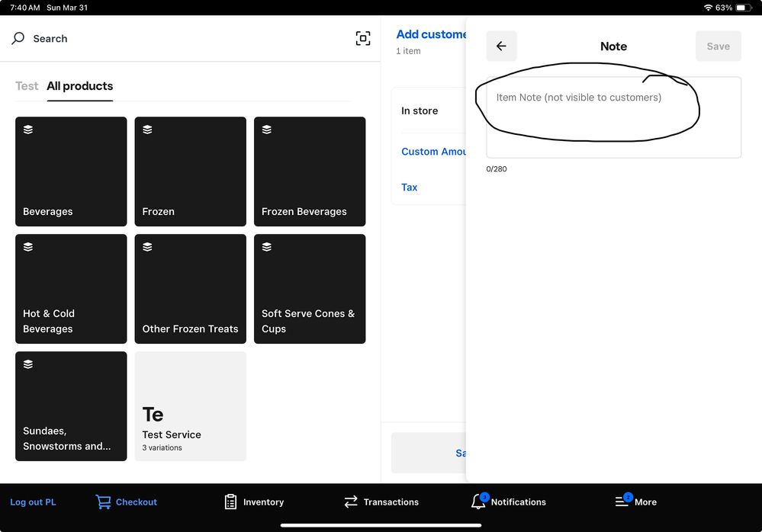Open the More menu

coord(635,502)
